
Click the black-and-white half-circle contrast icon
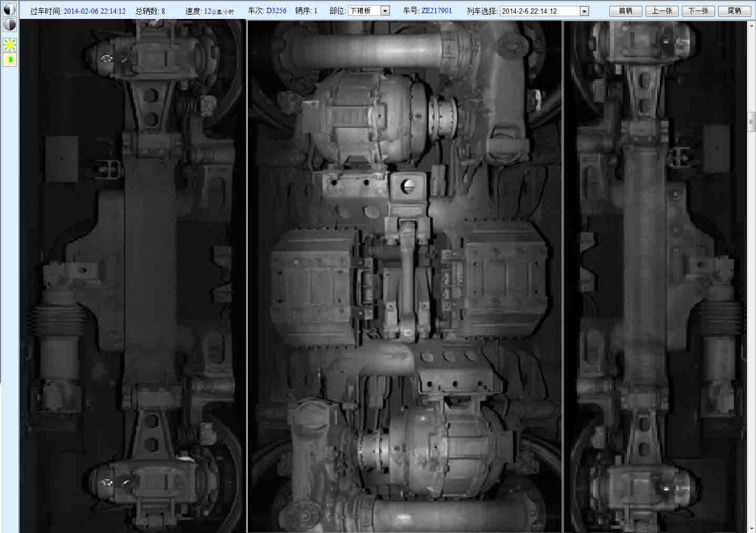point(9,9)
